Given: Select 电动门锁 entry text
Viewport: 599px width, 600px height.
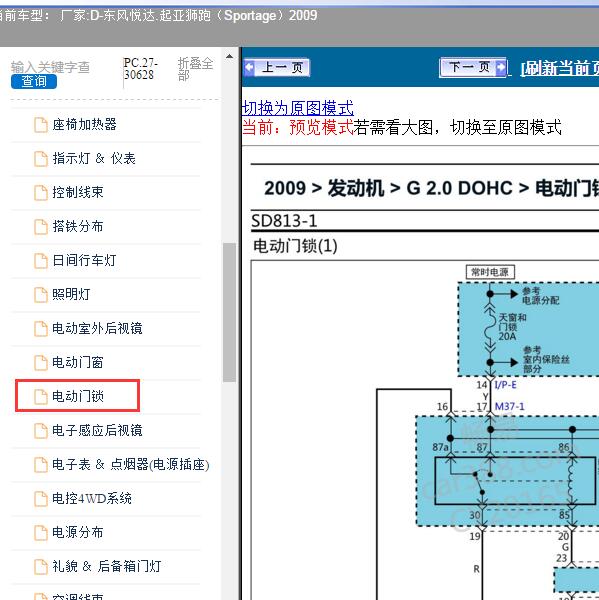Looking at the screenshot, I should (x=78, y=396).
